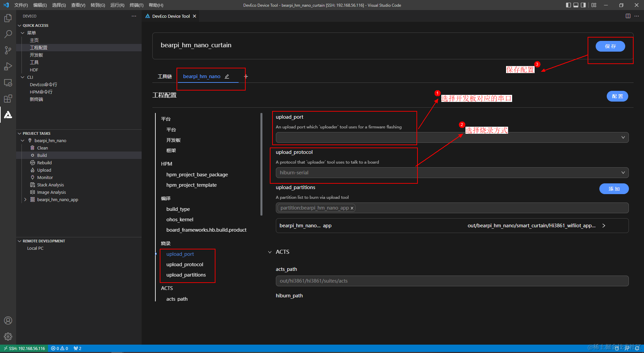Jump to upload_protocol in settings navigation
The height and width of the screenshot is (353, 644).
185,264
